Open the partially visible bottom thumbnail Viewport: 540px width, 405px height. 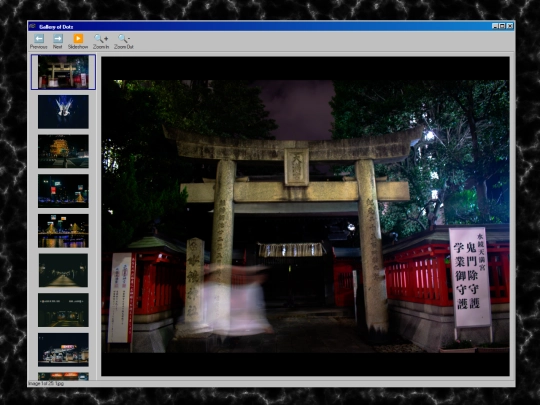[63, 376]
